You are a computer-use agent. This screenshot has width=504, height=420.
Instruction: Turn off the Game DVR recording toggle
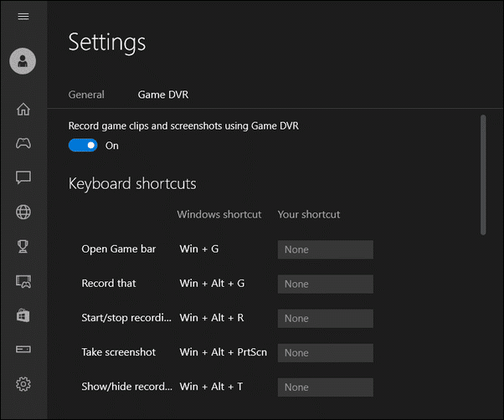[83, 146]
